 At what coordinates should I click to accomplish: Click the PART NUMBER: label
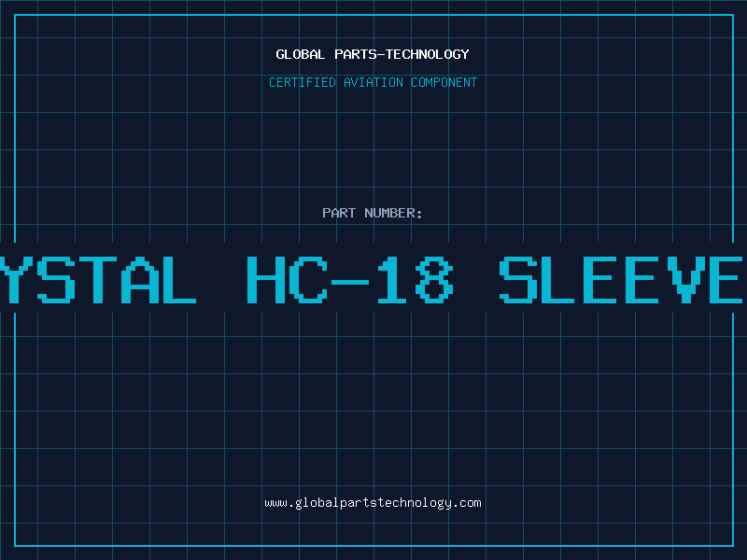(x=373, y=213)
